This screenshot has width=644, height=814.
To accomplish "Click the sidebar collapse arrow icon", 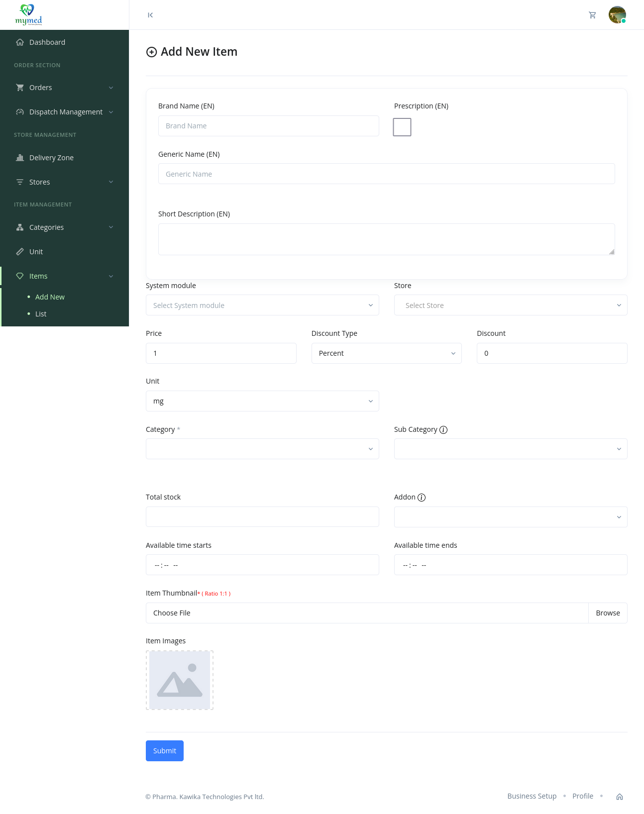I will pyautogui.click(x=150, y=15).
